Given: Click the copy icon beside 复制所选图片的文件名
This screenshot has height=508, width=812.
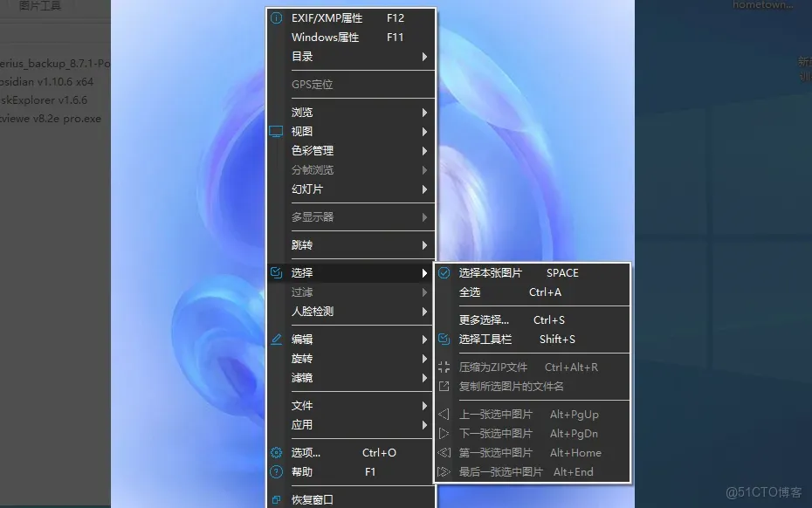Looking at the screenshot, I should pyautogui.click(x=444, y=388).
